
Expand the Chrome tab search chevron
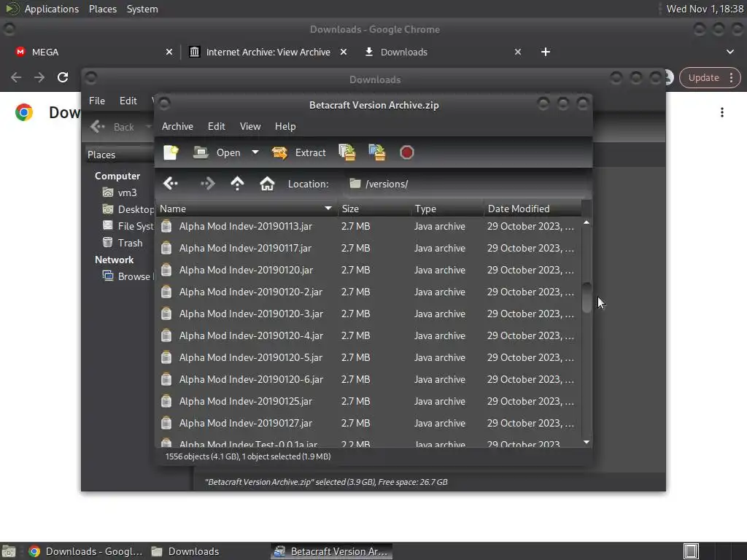[730, 52]
